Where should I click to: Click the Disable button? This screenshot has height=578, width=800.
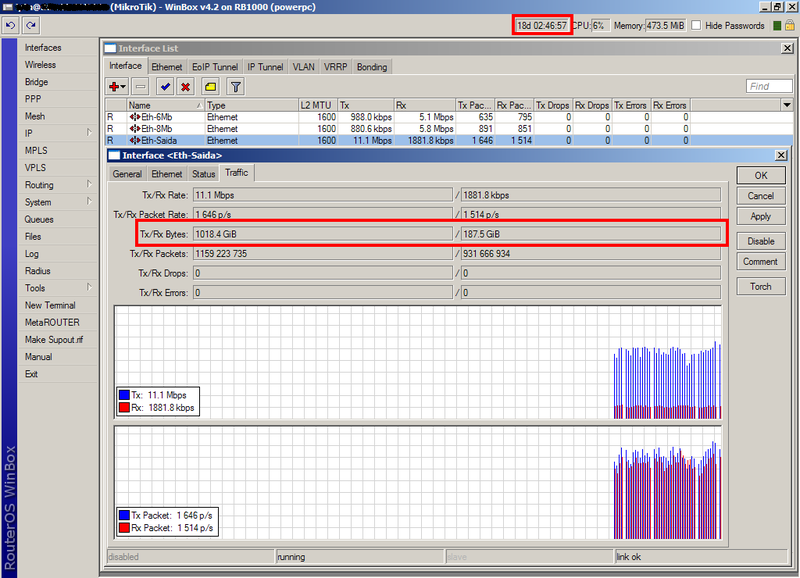761,241
